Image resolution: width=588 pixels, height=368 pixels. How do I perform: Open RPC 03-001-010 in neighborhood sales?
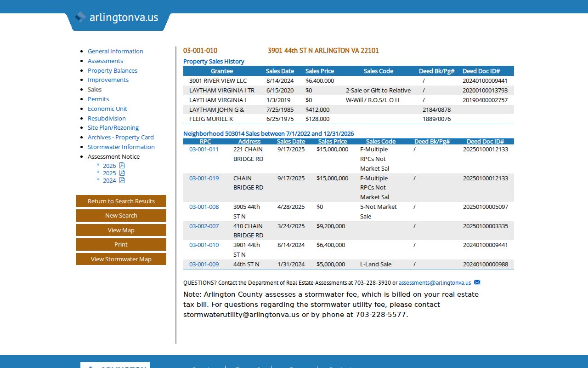[x=204, y=245]
